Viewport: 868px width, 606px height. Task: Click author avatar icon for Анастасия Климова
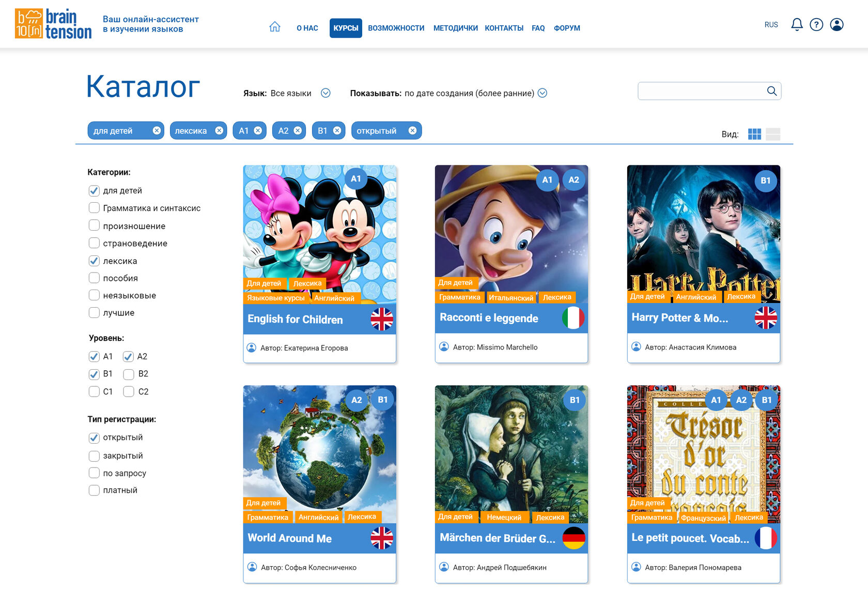point(636,347)
